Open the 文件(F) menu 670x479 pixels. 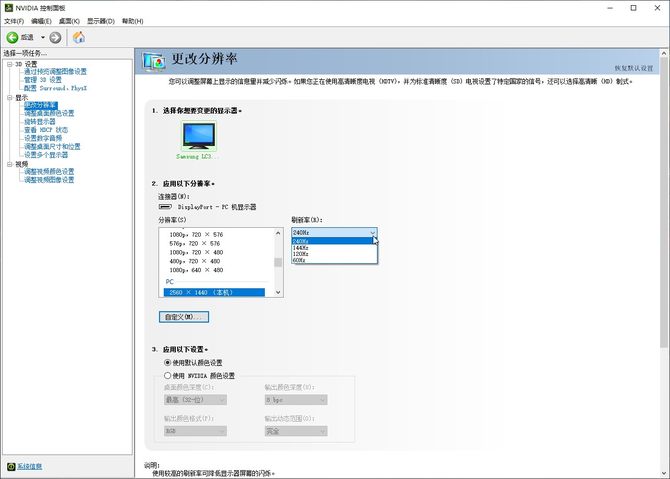pyautogui.click(x=13, y=20)
